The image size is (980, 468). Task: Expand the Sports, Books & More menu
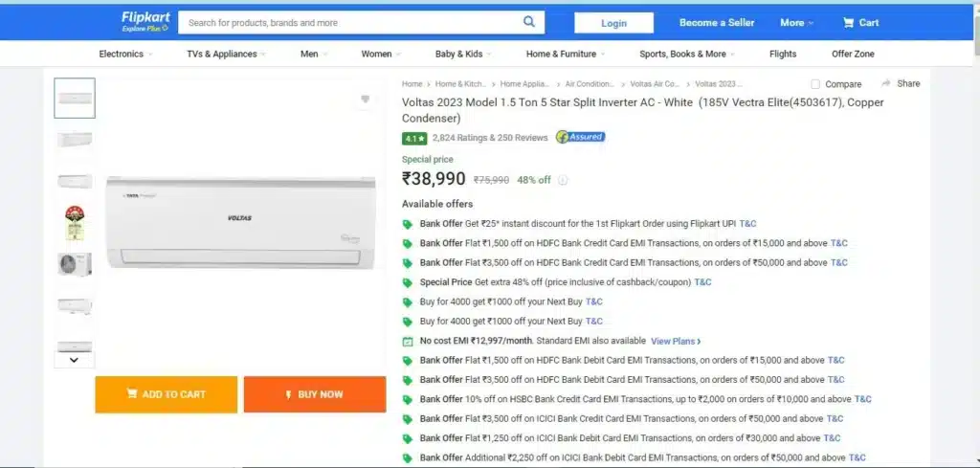pos(687,54)
